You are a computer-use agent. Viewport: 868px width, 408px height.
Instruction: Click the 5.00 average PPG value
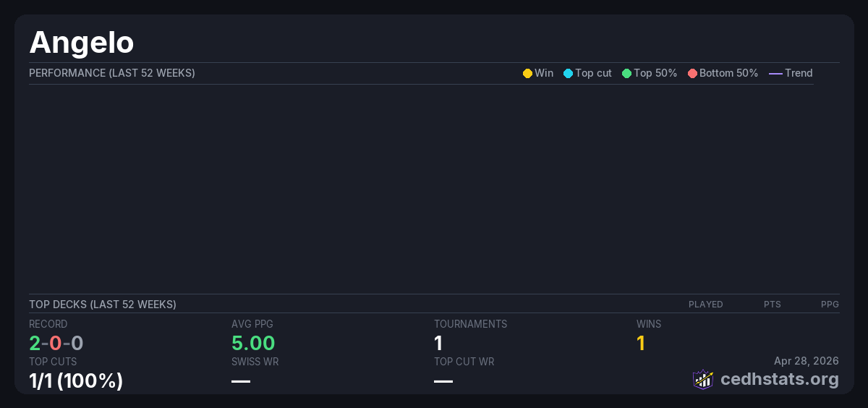point(253,343)
